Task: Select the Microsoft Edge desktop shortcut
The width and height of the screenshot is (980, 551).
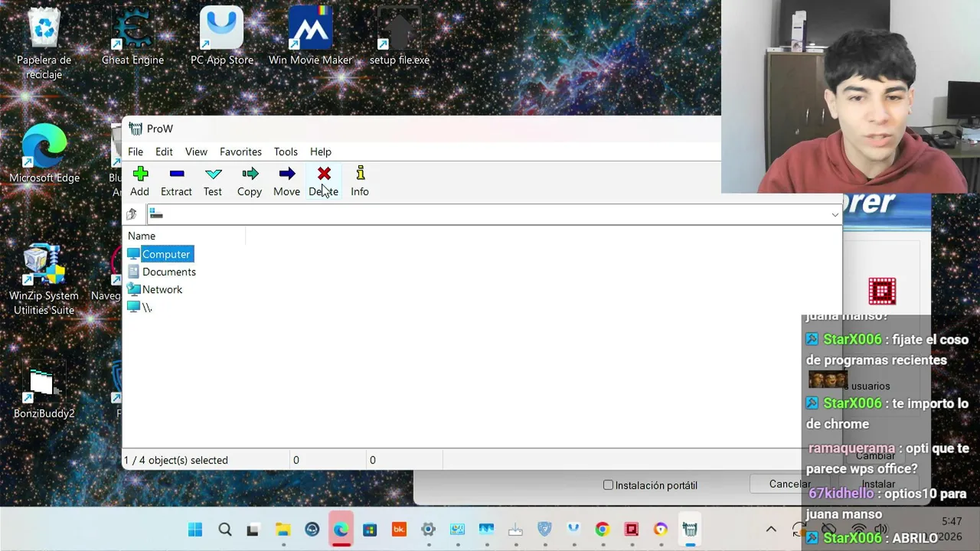Action: click(44, 155)
